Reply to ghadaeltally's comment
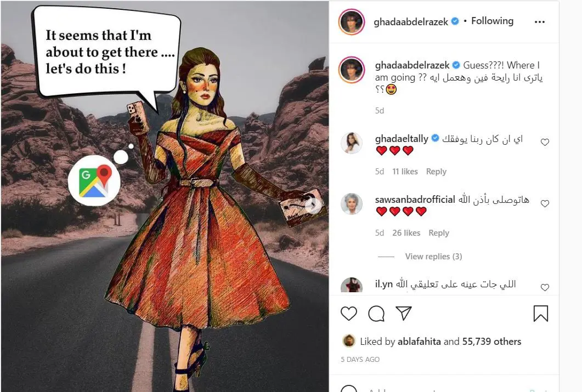Screen dimensions: 582x392 click(436, 172)
